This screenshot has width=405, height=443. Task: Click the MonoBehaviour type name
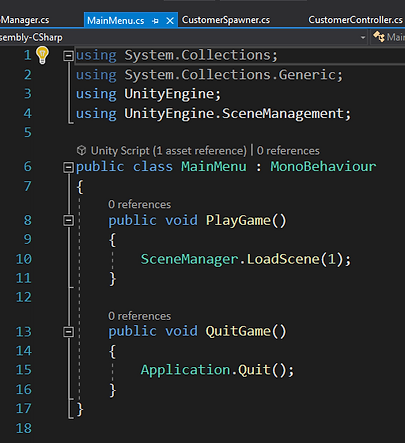(323, 166)
